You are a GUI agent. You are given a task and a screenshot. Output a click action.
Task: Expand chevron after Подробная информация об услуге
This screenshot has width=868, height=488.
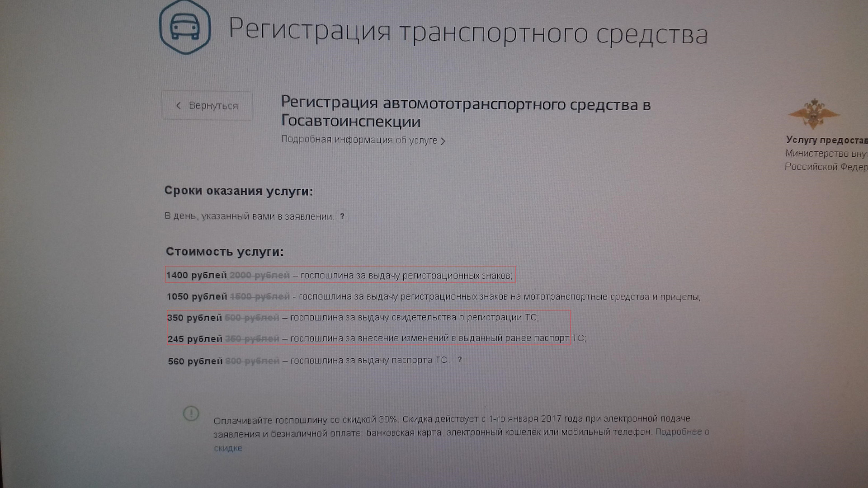[443, 141]
